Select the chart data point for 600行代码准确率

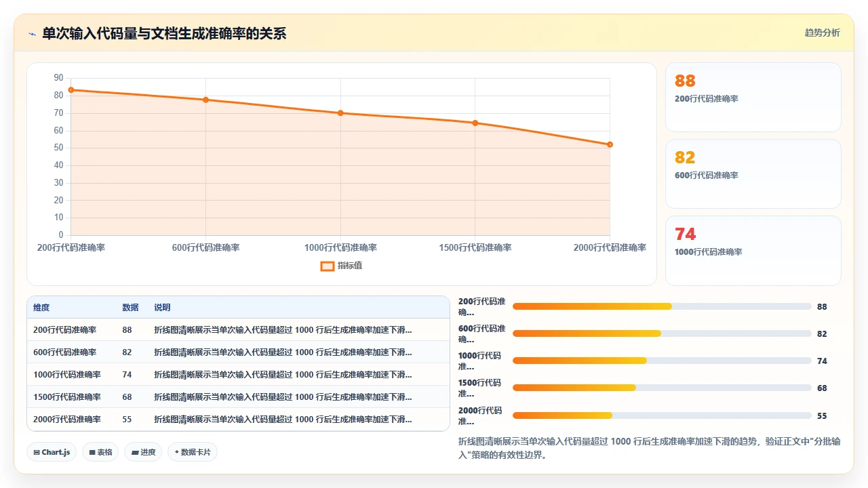205,100
